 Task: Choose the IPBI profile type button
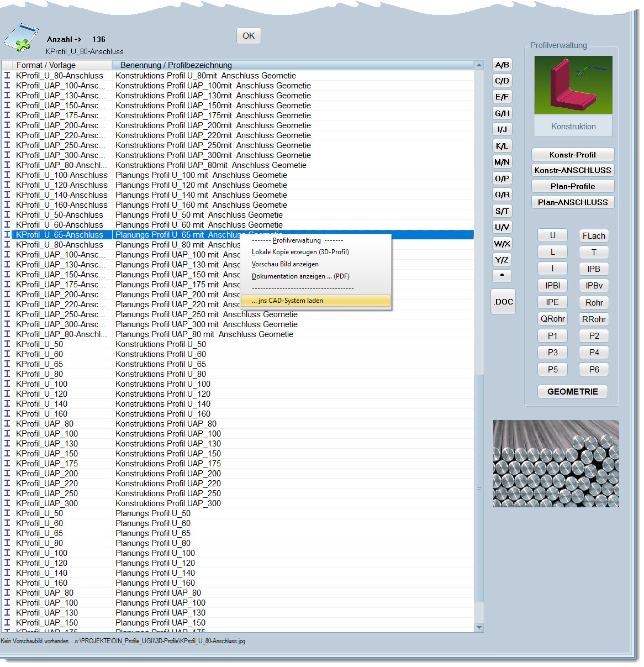552,286
